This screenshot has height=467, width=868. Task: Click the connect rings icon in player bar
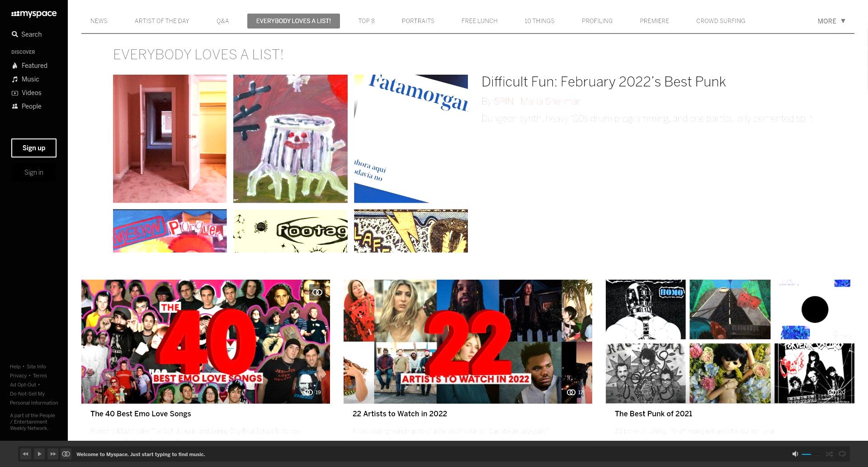pos(66,454)
